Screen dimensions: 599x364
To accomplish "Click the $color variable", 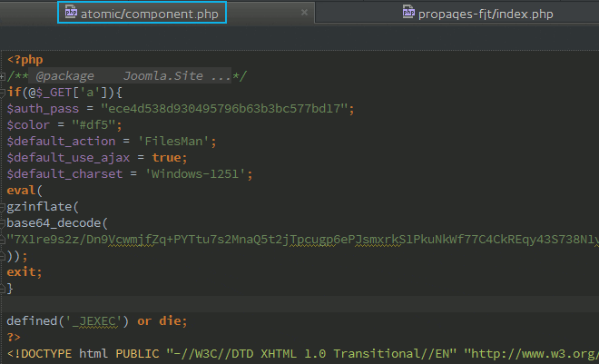I will click(x=28, y=125).
